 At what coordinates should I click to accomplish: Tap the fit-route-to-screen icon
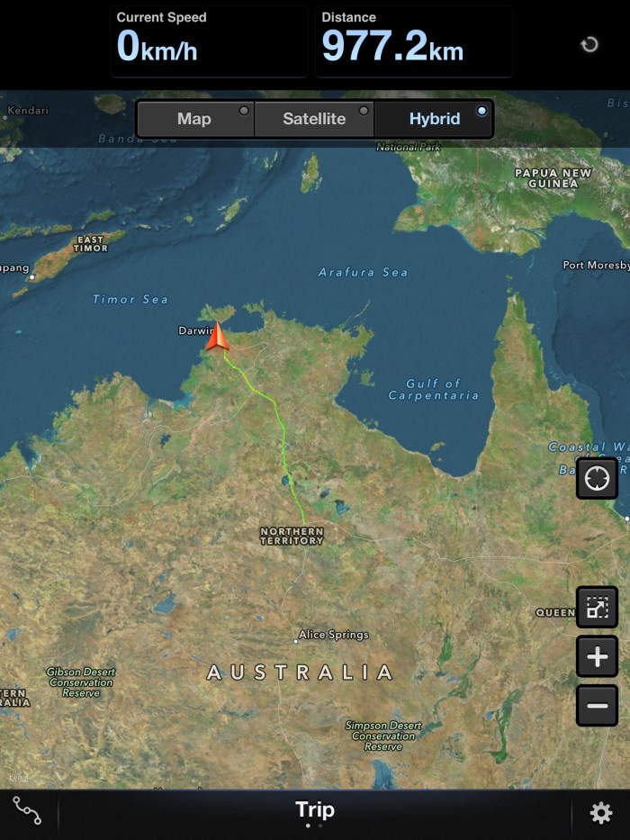(x=597, y=608)
